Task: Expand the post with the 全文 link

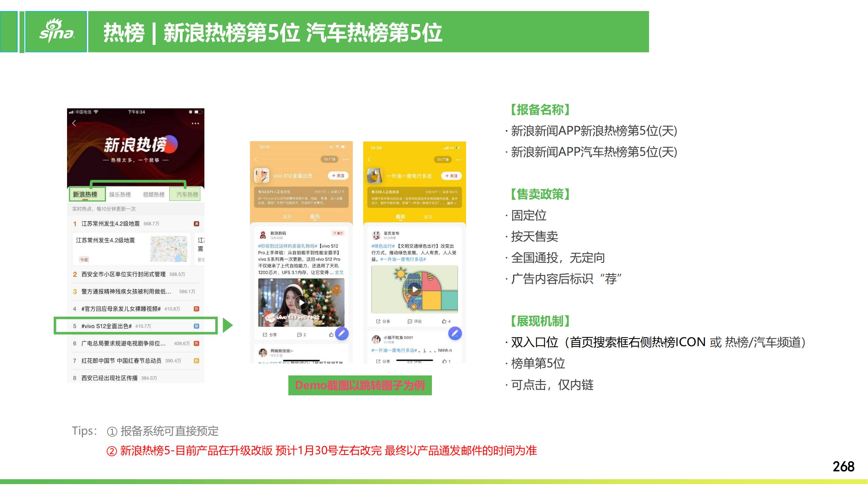Action: (x=339, y=272)
